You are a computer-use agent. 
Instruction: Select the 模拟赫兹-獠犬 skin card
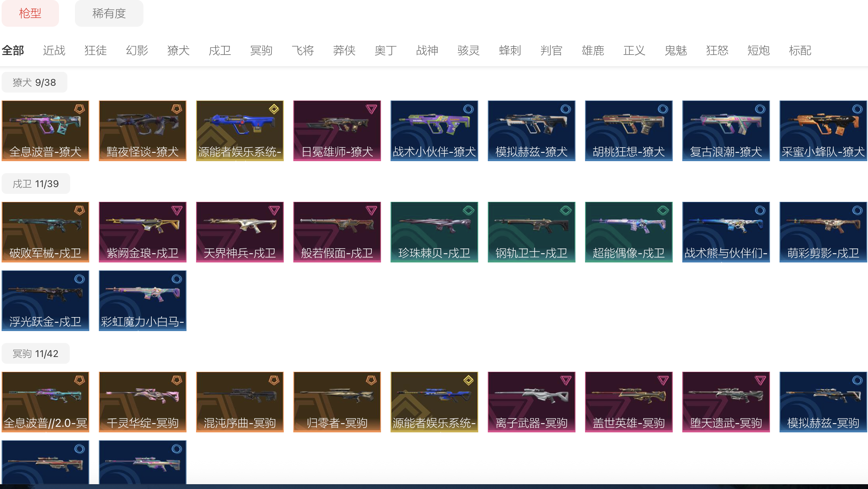[532, 131]
